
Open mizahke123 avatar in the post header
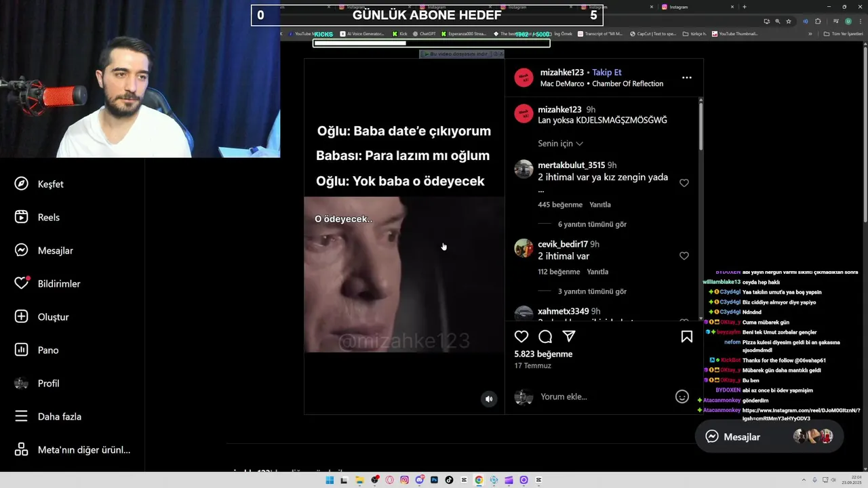(524, 78)
